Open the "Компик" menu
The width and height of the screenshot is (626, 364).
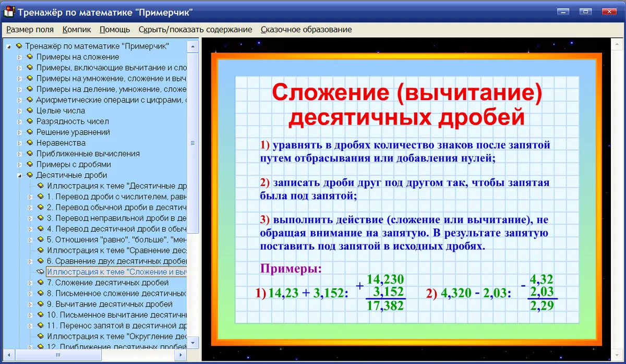point(77,30)
